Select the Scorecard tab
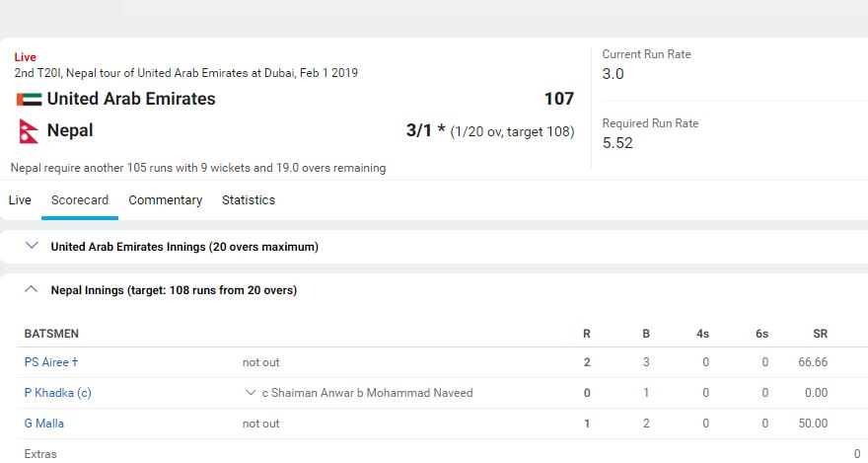Image resolution: width=868 pixels, height=463 pixels. tap(80, 200)
